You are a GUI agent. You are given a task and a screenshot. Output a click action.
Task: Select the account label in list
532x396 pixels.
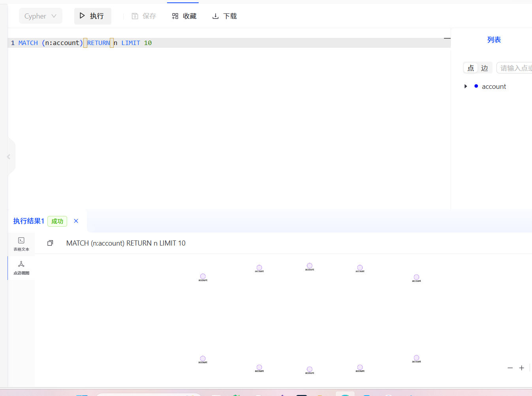pos(494,86)
